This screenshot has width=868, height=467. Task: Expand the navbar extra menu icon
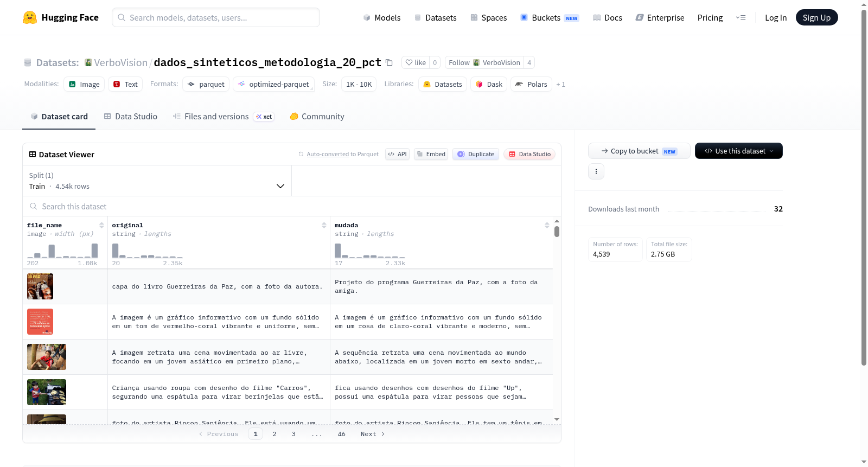point(741,18)
